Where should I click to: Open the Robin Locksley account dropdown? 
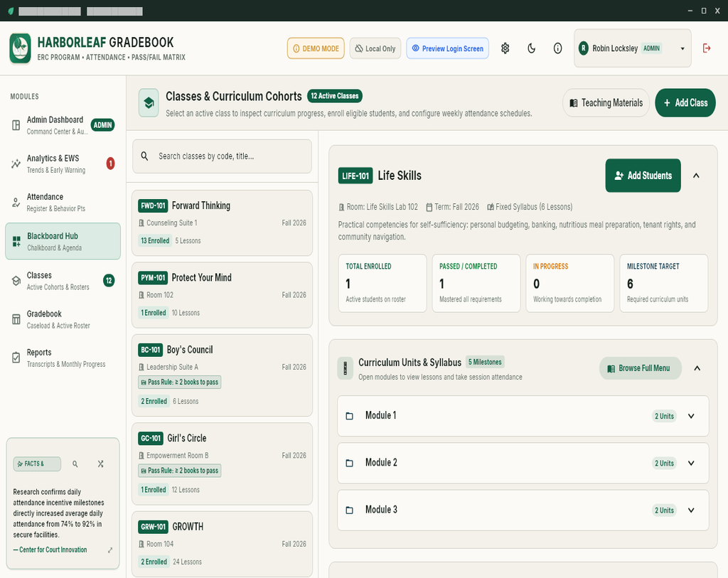(632, 48)
